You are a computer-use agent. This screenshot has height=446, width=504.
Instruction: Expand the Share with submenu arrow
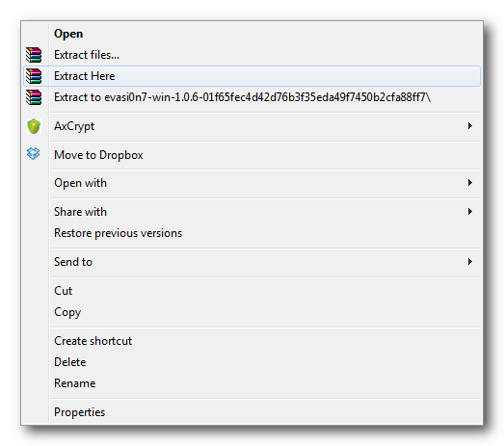[470, 211]
